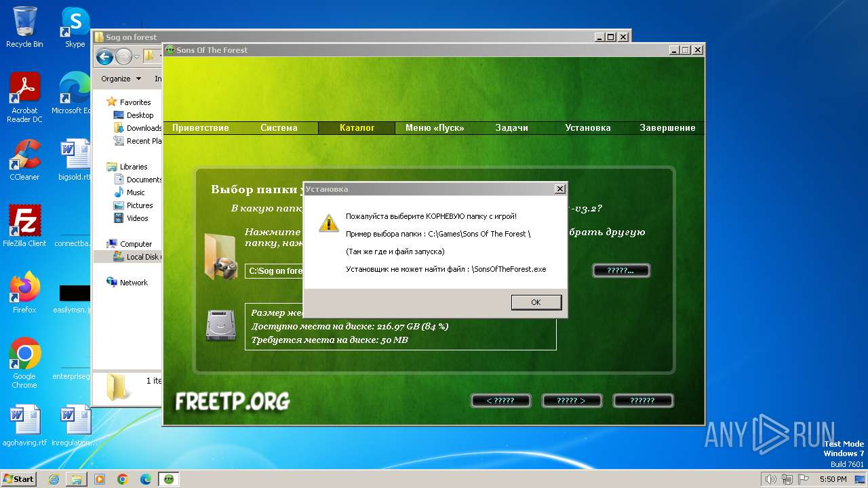
Task: Open the Microsoft Edge desktop shortcut
Action: pos(73,94)
